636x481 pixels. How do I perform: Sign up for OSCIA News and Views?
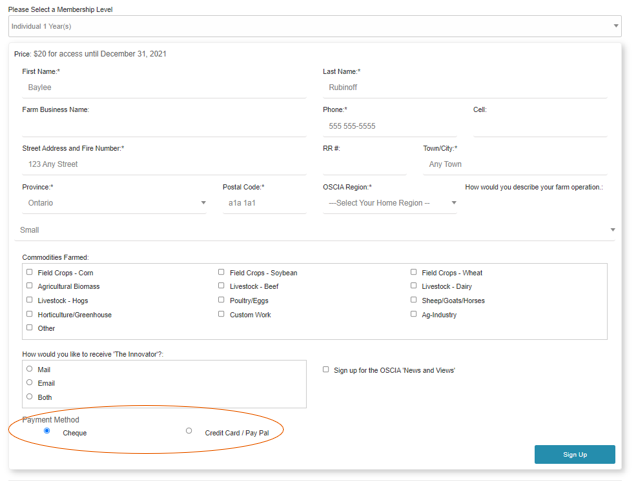click(x=326, y=369)
